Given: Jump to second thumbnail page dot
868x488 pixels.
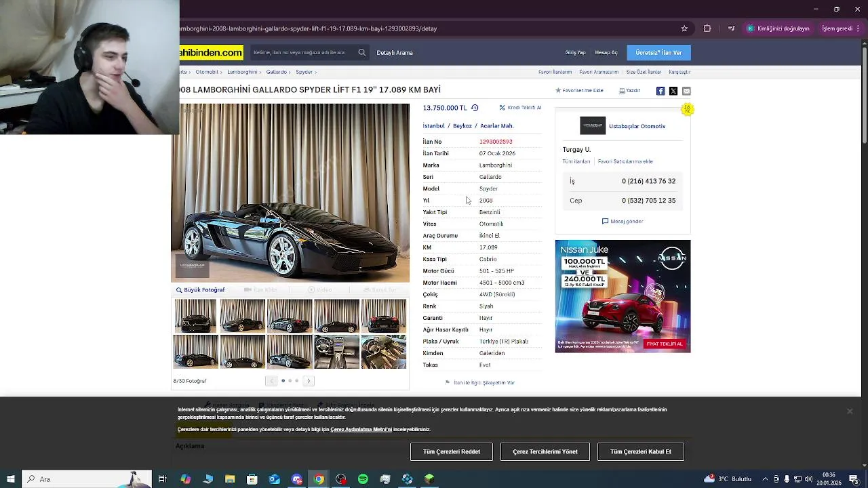Looking at the screenshot, I should click(x=290, y=381).
